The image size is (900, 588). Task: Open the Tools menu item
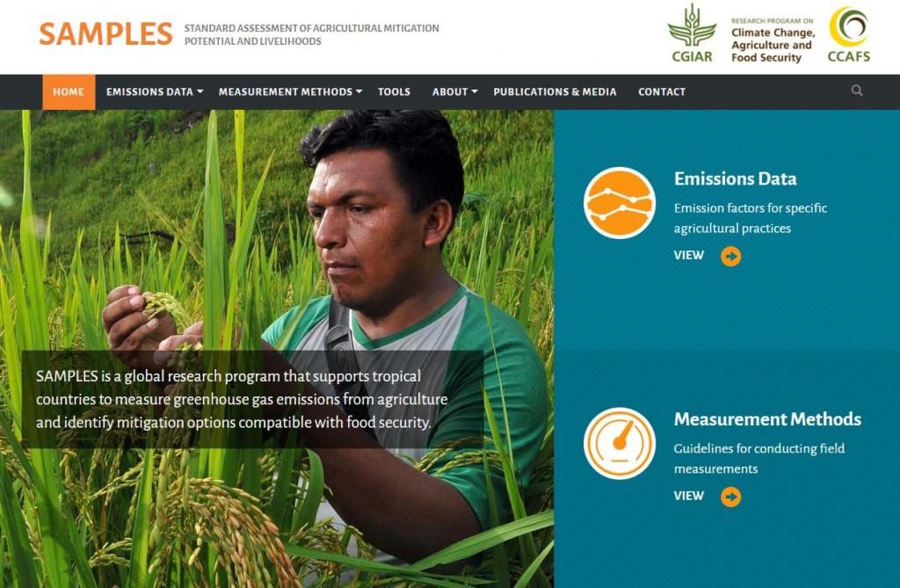(394, 92)
